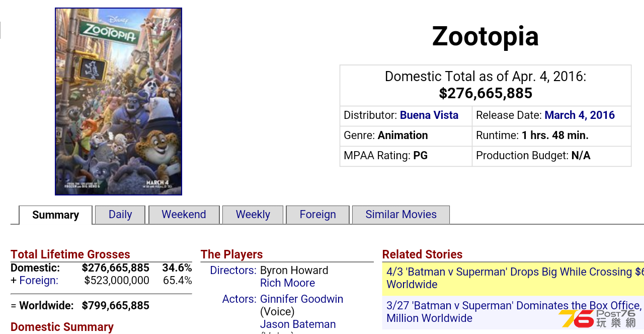Open the Weekend tab
Screen dimensions: 644x334
(184, 215)
